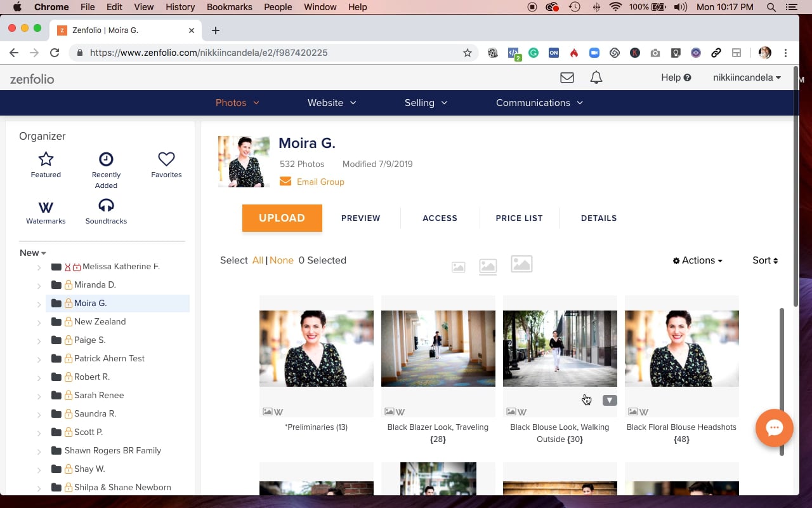The width and height of the screenshot is (812, 508).
Task: Reload the page
Action: click(x=55, y=53)
